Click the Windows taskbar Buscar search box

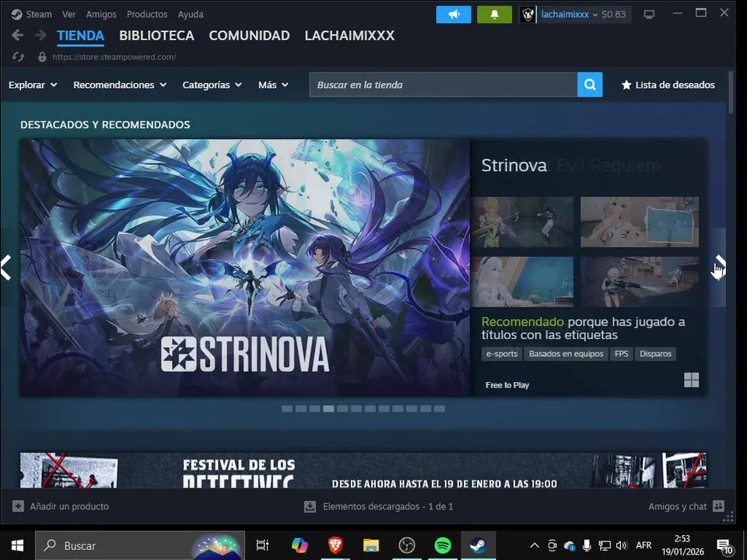pos(140,545)
